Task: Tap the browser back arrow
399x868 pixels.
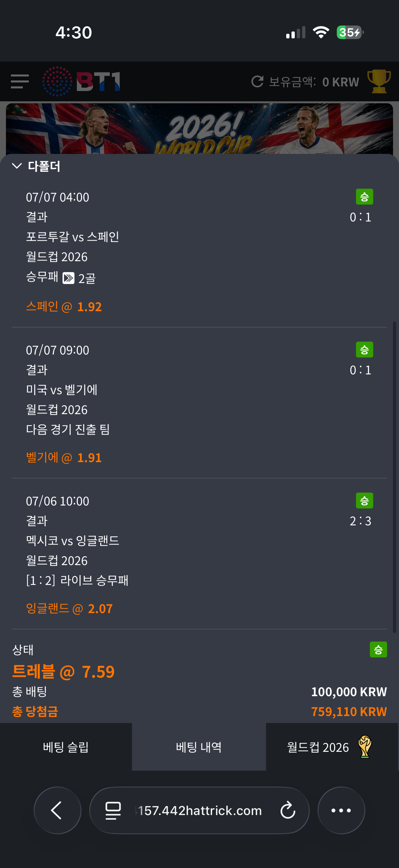Action: click(x=57, y=810)
